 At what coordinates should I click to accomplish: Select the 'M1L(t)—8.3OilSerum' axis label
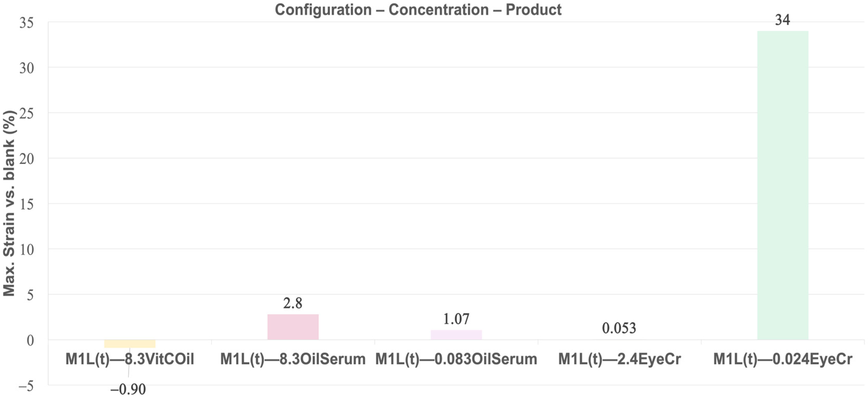pyautogui.click(x=293, y=359)
